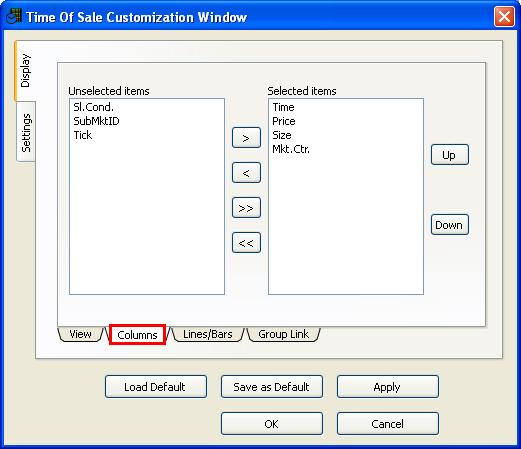Image resolution: width=521 pixels, height=449 pixels.
Task: Switch to the Settings vertical tab
Action: [26, 132]
